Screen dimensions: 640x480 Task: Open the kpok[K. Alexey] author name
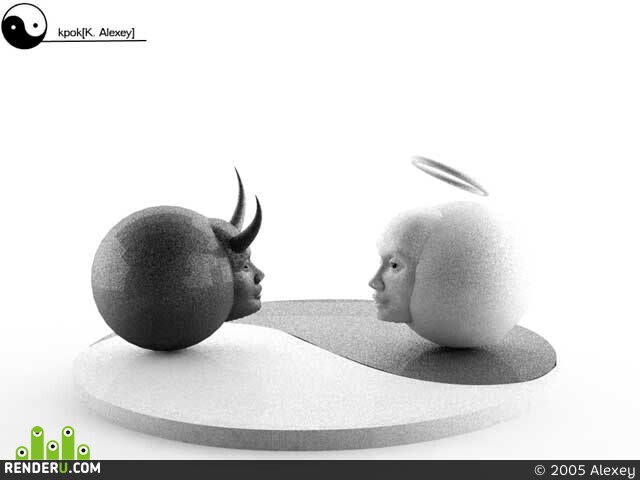point(96,33)
